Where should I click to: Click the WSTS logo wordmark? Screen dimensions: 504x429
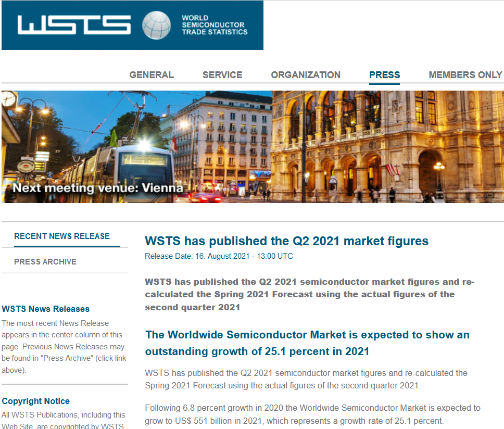tap(74, 25)
